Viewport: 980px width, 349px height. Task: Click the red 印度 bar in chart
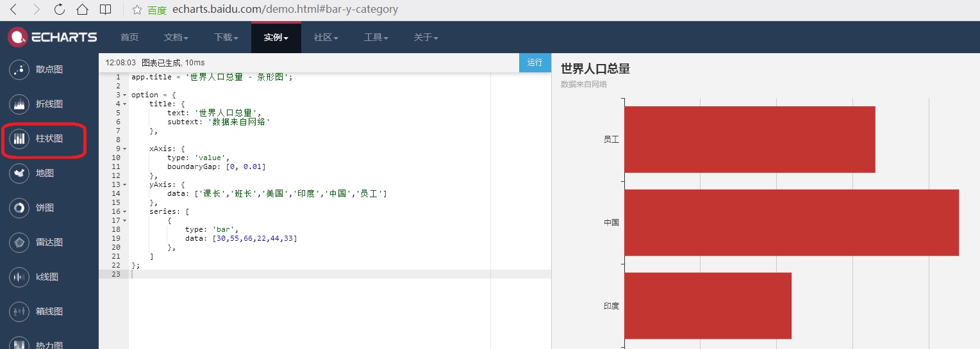pyautogui.click(x=708, y=305)
